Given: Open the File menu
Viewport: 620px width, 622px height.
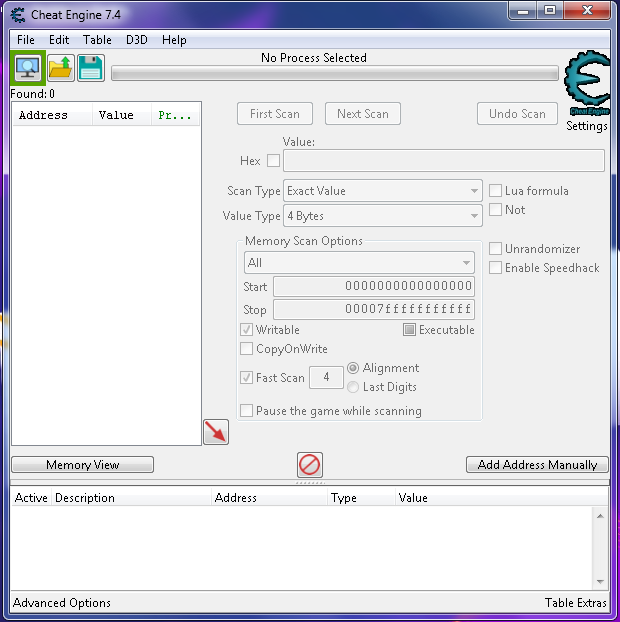Looking at the screenshot, I should coord(26,40).
